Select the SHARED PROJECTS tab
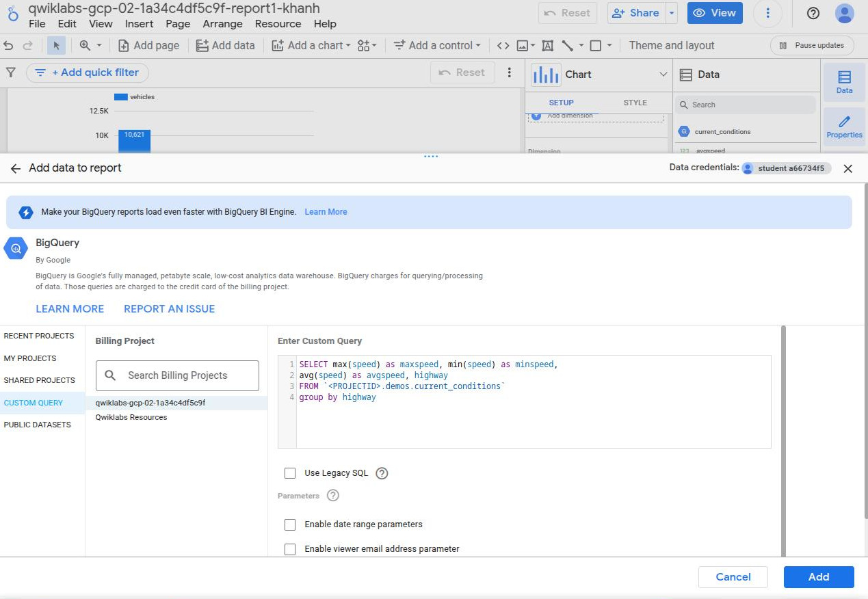 pos(42,380)
